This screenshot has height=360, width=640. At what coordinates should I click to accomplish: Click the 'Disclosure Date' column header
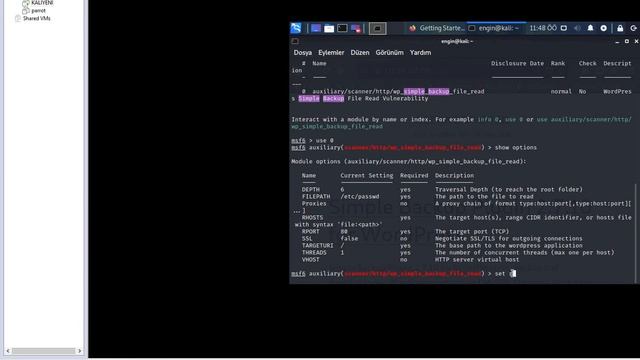(x=518, y=63)
